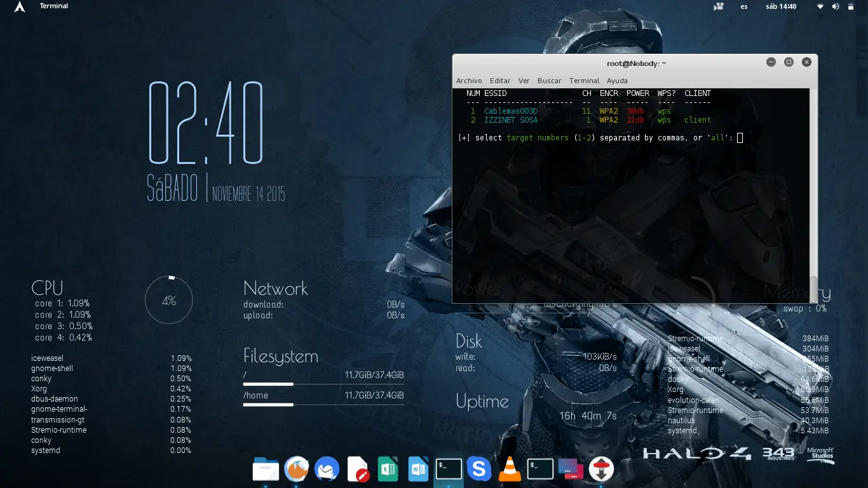The width and height of the screenshot is (868, 488).
Task: Launch the green spreadsheet app in the dock
Action: [x=388, y=470]
